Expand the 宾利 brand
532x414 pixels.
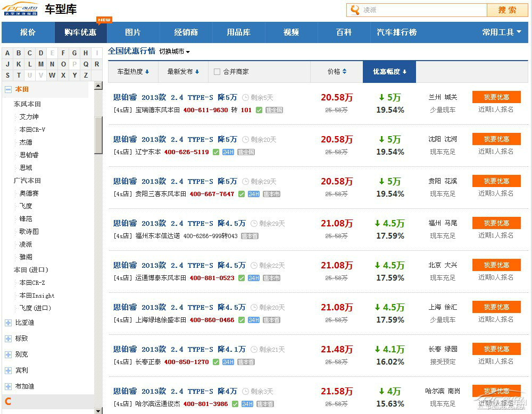(8, 370)
